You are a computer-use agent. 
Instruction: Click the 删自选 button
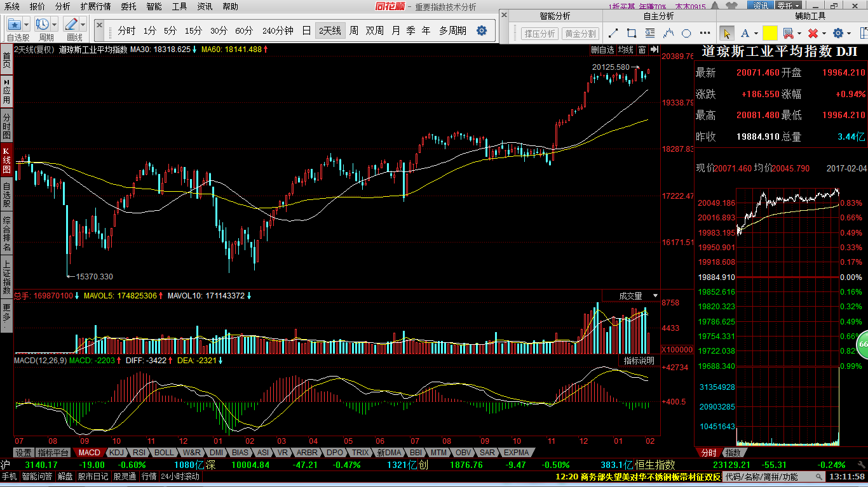click(x=602, y=50)
